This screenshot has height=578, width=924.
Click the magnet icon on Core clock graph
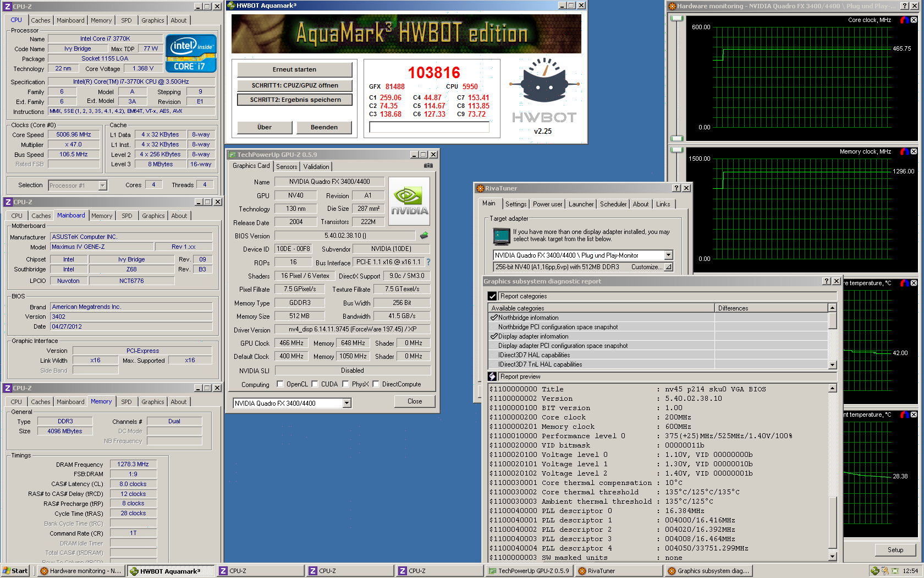(905, 20)
